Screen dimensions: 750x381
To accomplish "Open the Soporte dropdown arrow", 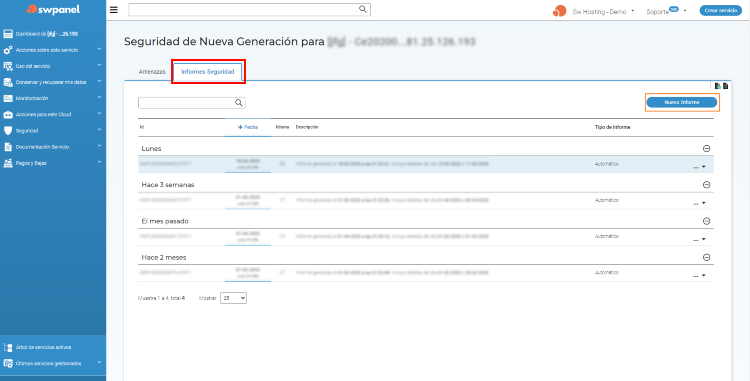I will [x=685, y=11].
